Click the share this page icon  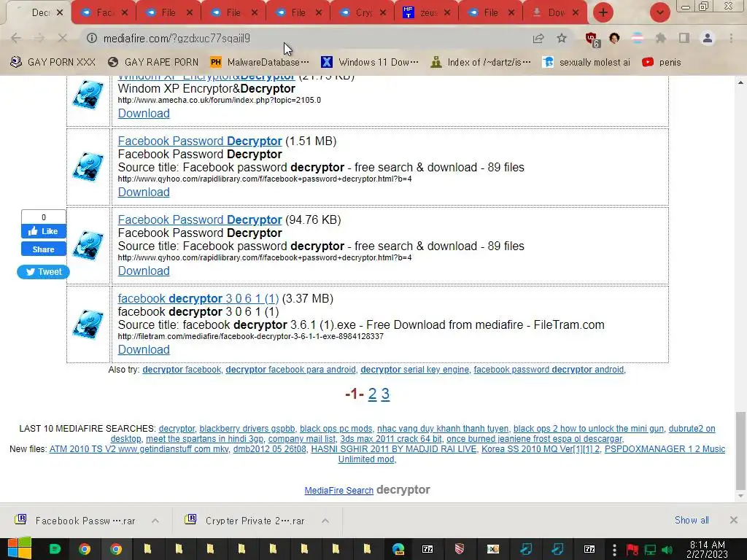538,38
